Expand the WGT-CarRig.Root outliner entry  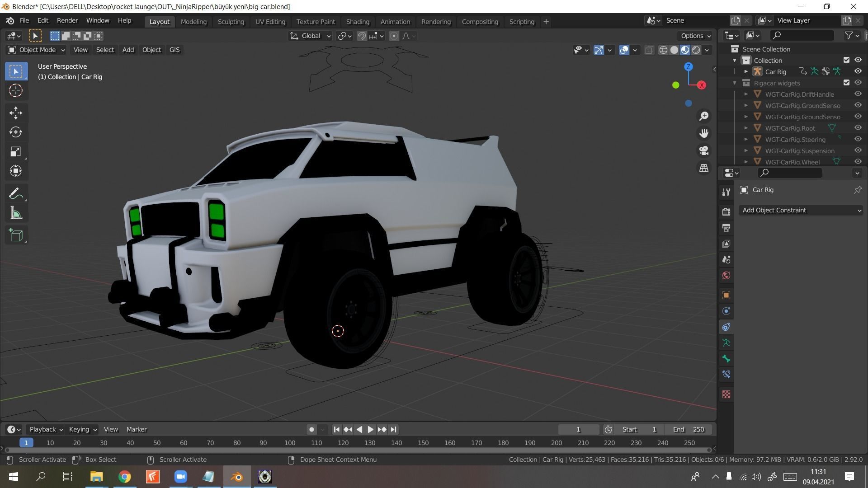[x=745, y=128]
